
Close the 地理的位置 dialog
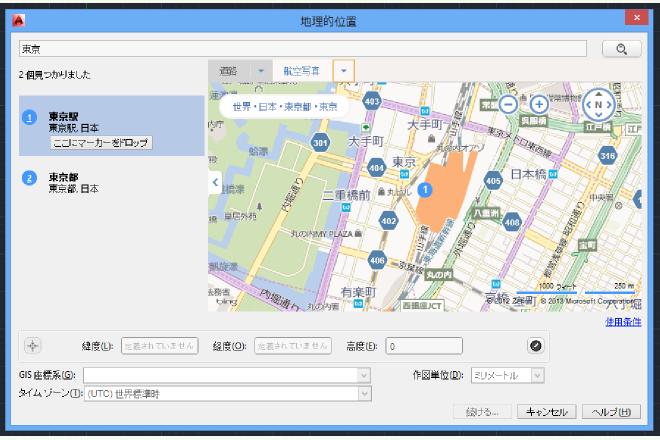(636, 18)
